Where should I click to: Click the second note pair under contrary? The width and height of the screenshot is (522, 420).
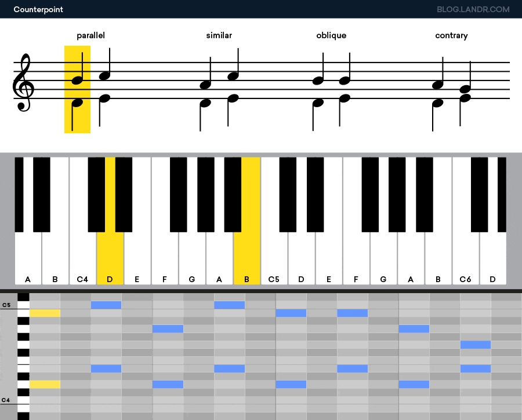click(465, 93)
